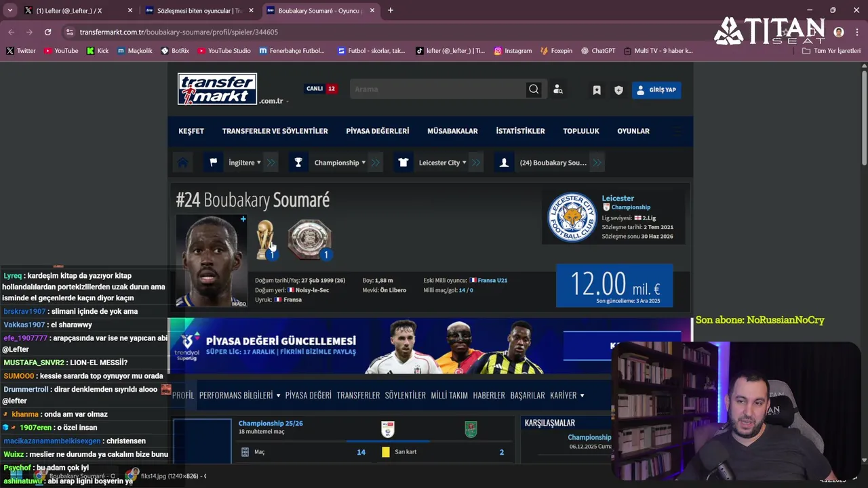868x488 pixels.
Task: Focus the Arama search field
Action: click(x=438, y=89)
